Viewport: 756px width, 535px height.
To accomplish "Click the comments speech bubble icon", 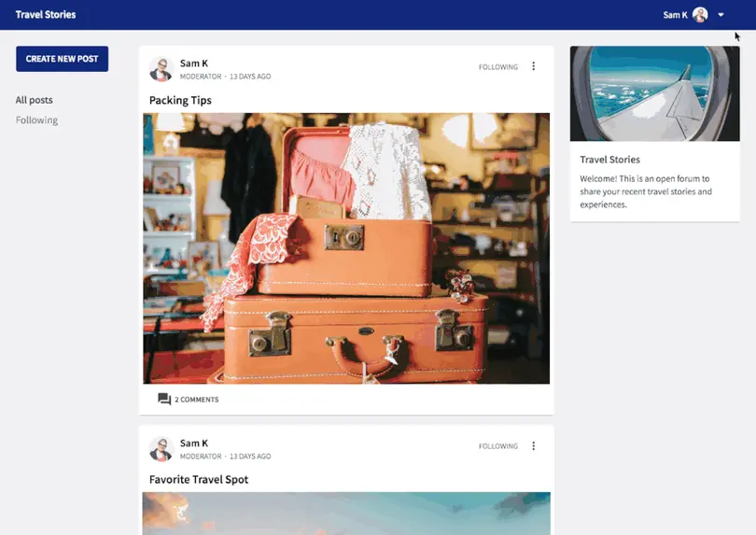I will (x=164, y=400).
